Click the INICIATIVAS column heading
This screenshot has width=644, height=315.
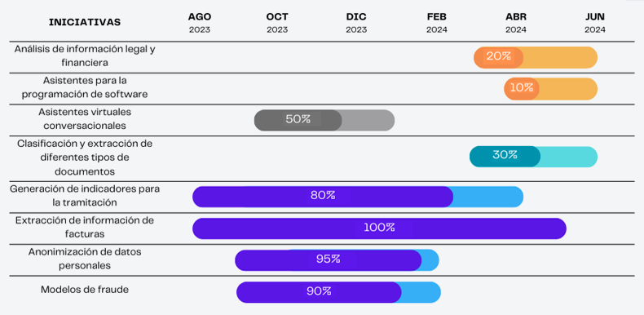[85, 22]
